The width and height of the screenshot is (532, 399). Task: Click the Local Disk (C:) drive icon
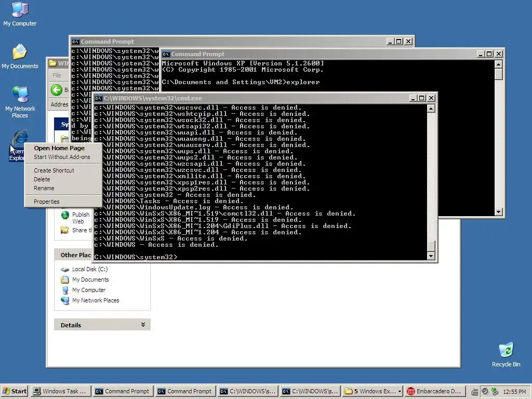65,270
